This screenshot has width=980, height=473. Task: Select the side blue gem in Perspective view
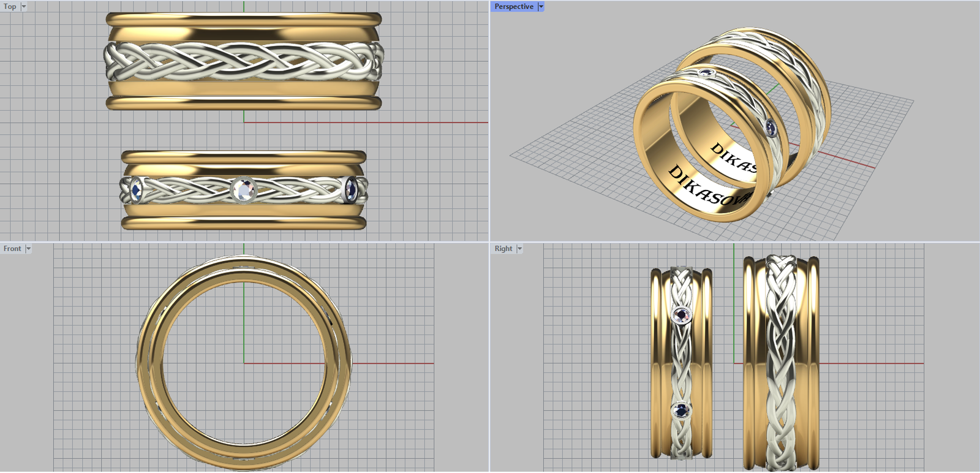tap(771, 128)
